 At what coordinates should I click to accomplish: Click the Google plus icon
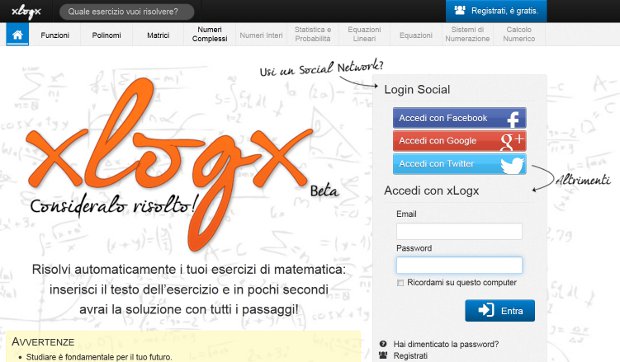click(x=512, y=141)
